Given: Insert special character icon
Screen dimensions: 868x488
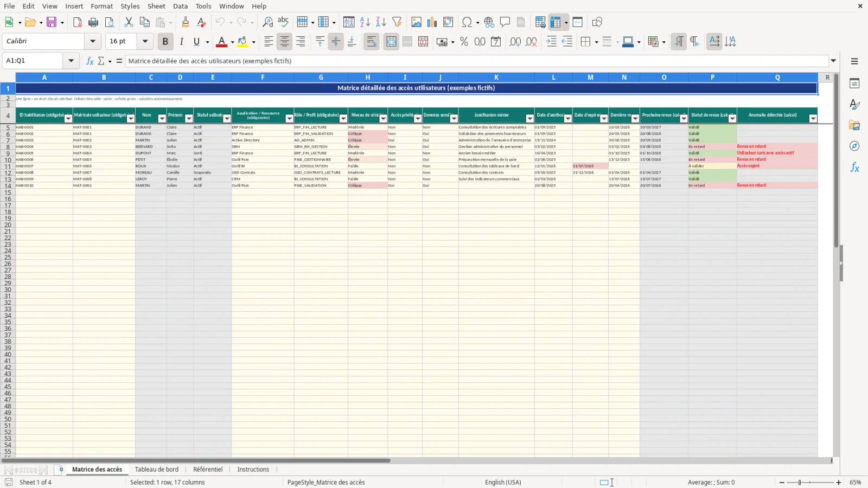Looking at the screenshot, I should (x=467, y=22).
